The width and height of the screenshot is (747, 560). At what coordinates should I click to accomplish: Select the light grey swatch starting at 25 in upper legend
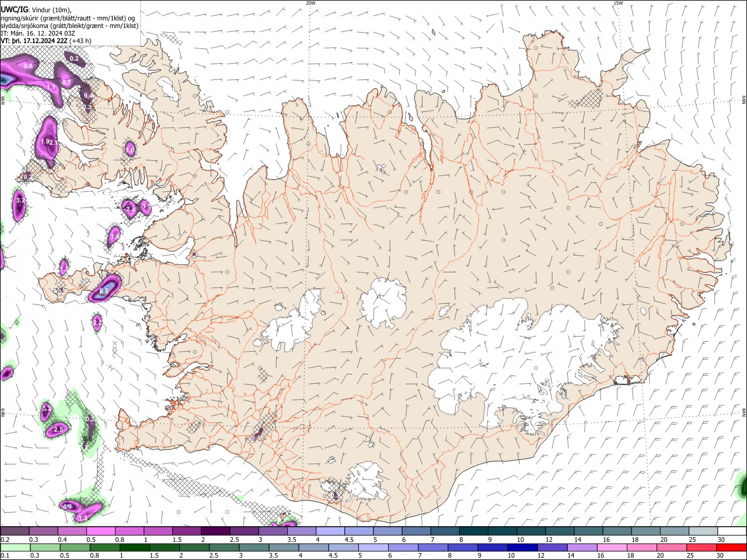coord(703,531)
